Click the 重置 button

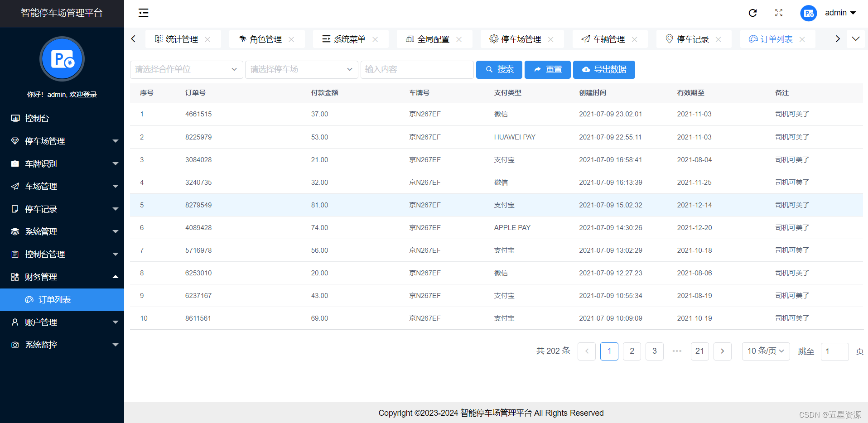547,69
